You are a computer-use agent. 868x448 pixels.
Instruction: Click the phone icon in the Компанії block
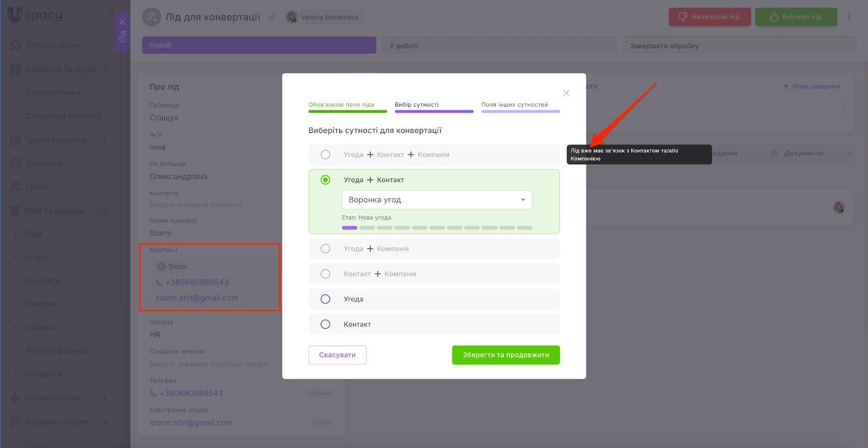pyautogui.click(x=159, y=283)
